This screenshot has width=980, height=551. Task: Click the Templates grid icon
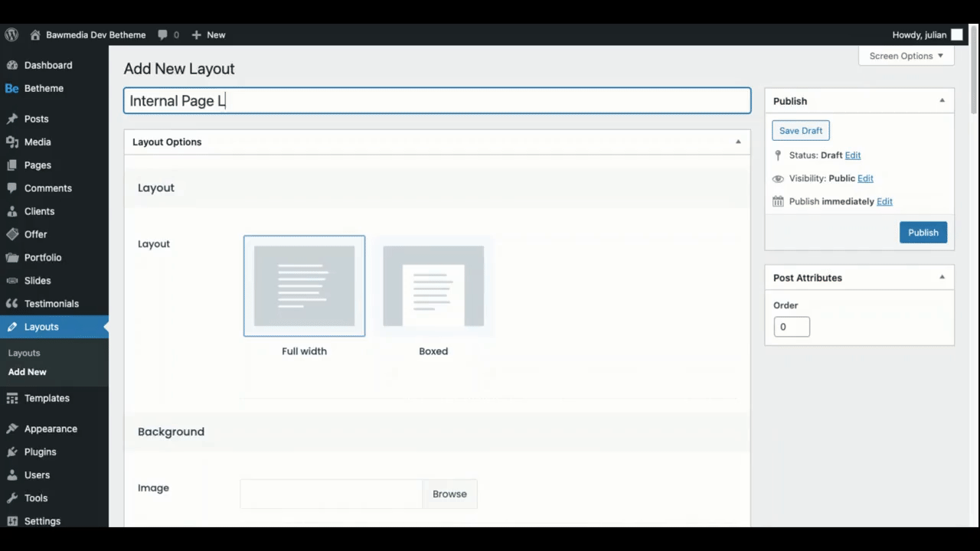[x=11, y=398]
